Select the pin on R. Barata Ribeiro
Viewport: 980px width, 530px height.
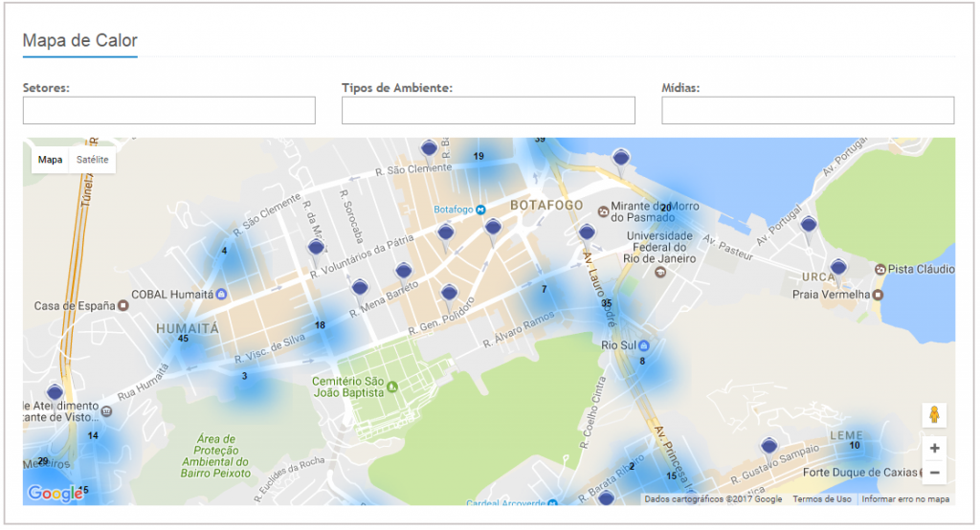point(606,498)
